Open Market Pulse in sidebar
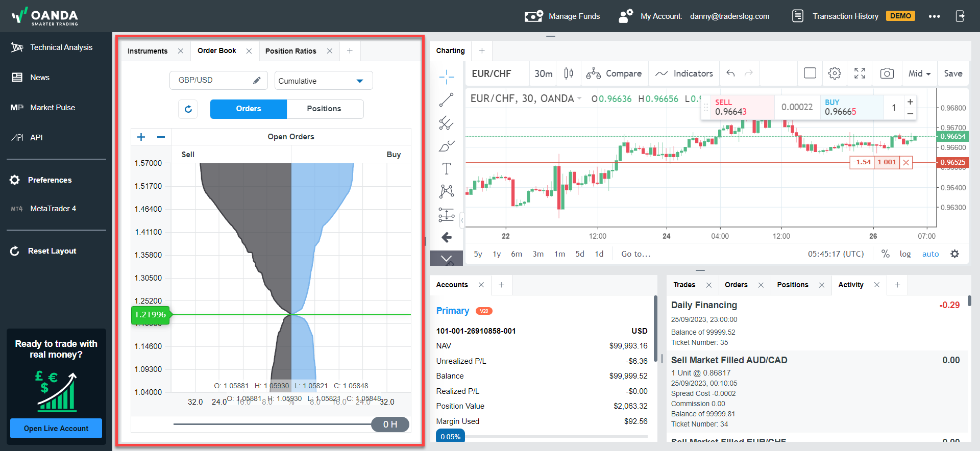Screen dimensions: 980x451 pos(43,108)
